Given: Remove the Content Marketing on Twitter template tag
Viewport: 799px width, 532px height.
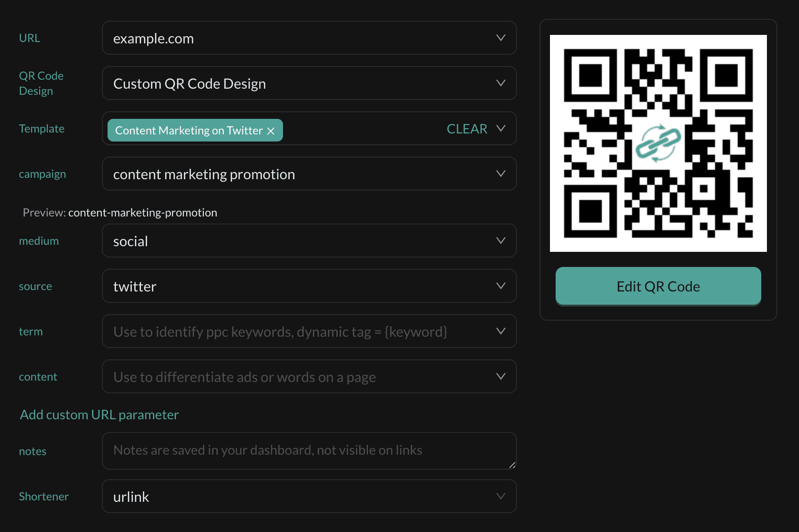Looking at the screenshot, I should (x=271, y=131).
